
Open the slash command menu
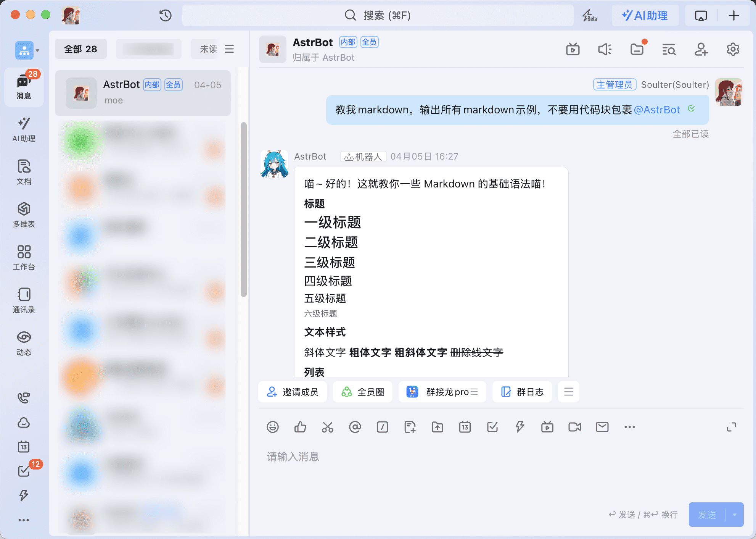(383, 427)
